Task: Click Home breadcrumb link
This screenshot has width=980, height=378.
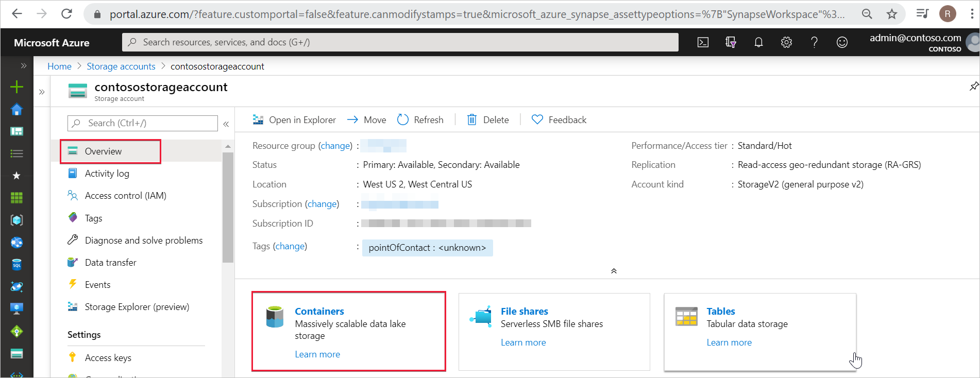Action: click(x=59, y=66)
